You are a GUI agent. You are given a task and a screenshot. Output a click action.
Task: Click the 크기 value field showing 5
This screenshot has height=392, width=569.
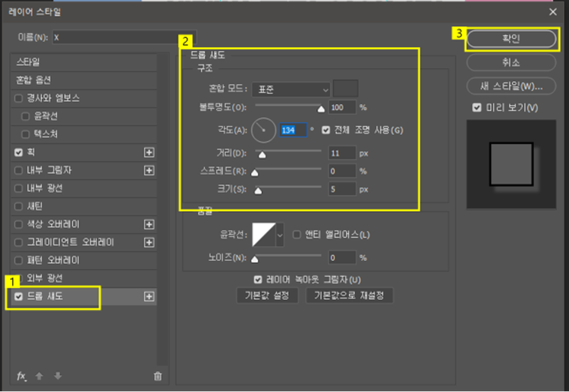pos(342,190)
